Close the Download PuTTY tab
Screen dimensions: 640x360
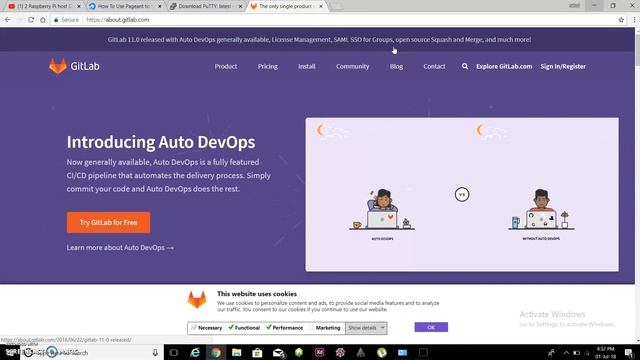240,6
